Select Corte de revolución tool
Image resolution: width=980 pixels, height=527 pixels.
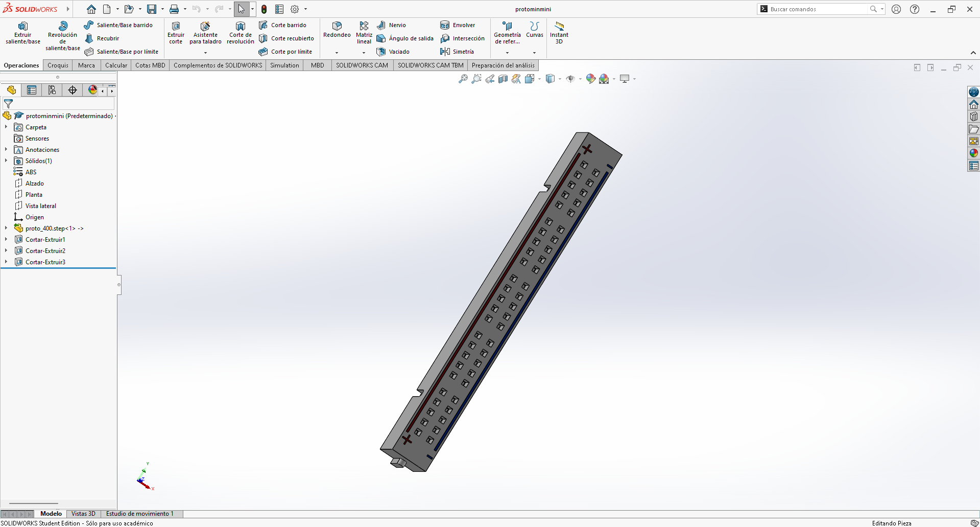[241, 34]
